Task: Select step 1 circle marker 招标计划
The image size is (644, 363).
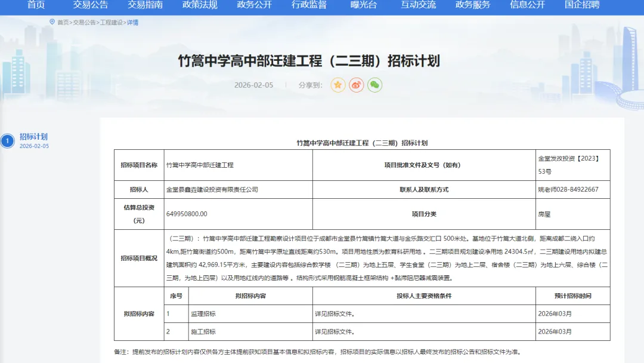Action: (7, 141)
